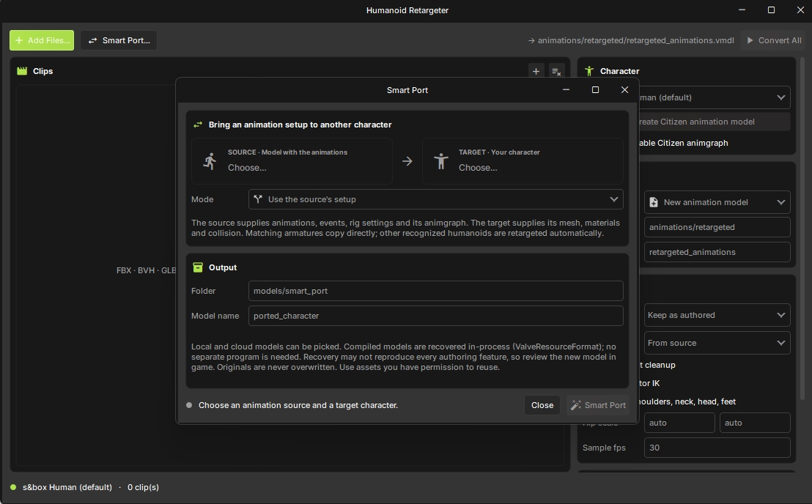Open the Mode dropdown
The width and height of the screenshot is (812, 504).
pos(435,199)
